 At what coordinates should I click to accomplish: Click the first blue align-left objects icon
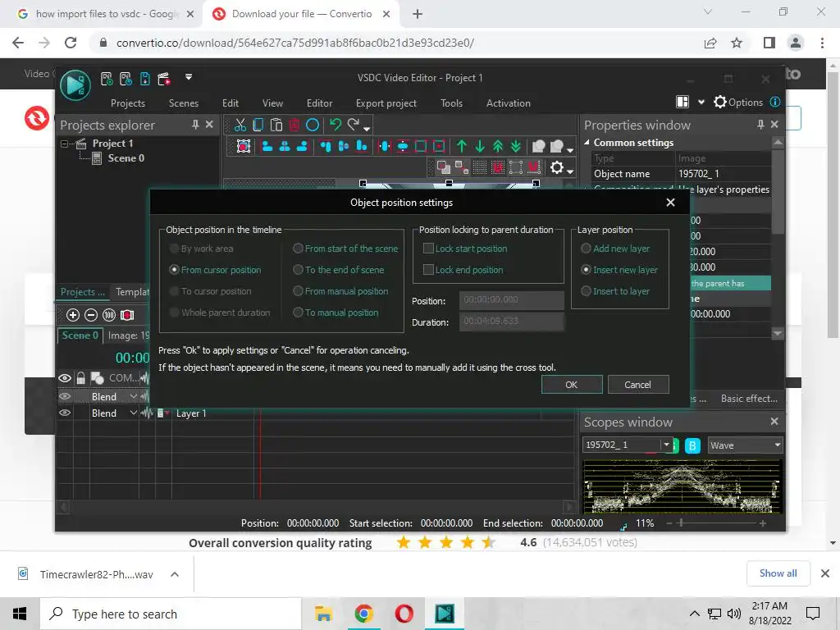click(x=267, y=146)
